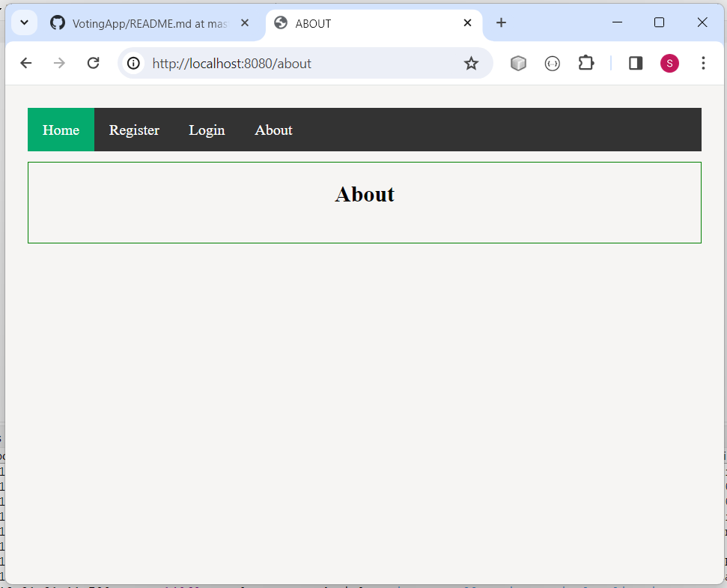Switch to the VotingApp README.md tab
The height and width of the screenshot is (588, 727).
click(151, 23)
